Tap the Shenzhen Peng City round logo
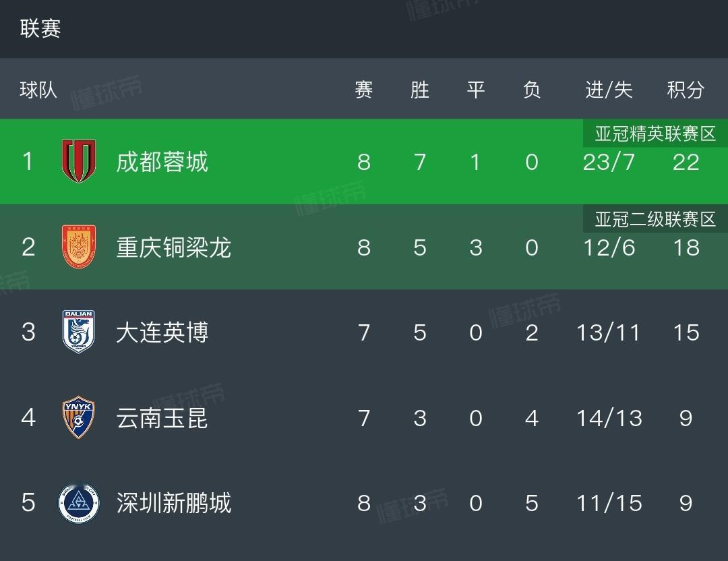The image size is (728, 561). tap(79, 503)
